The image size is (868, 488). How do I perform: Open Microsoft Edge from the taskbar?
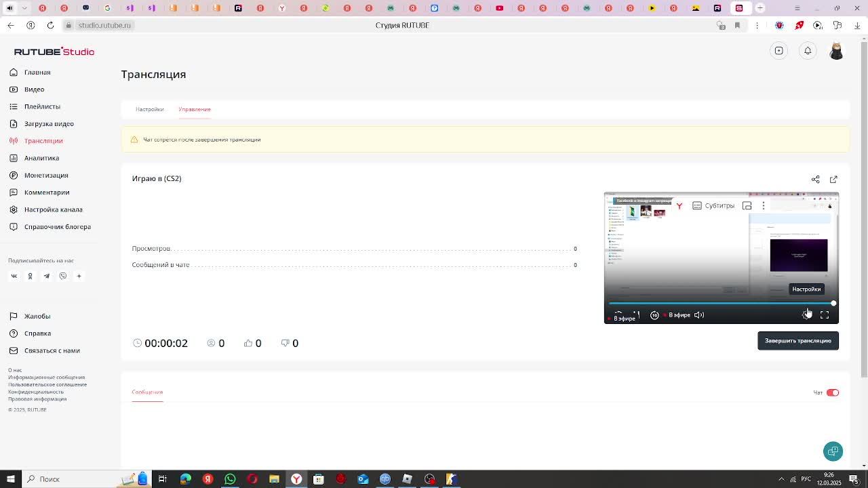185,479
